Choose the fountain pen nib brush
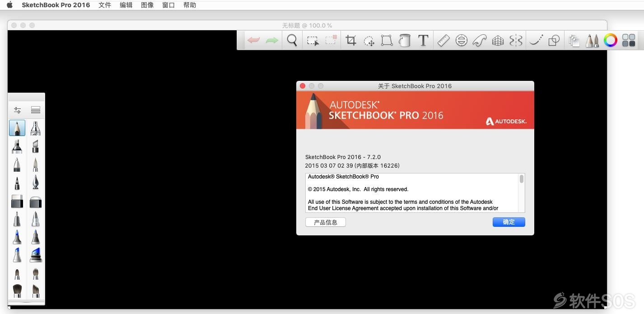 click(36, 183)
